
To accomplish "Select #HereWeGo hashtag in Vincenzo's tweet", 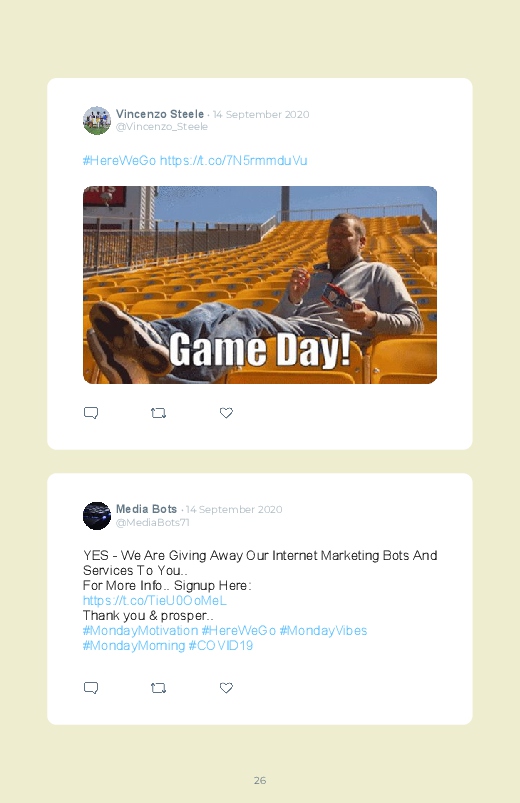I will 119,160.
